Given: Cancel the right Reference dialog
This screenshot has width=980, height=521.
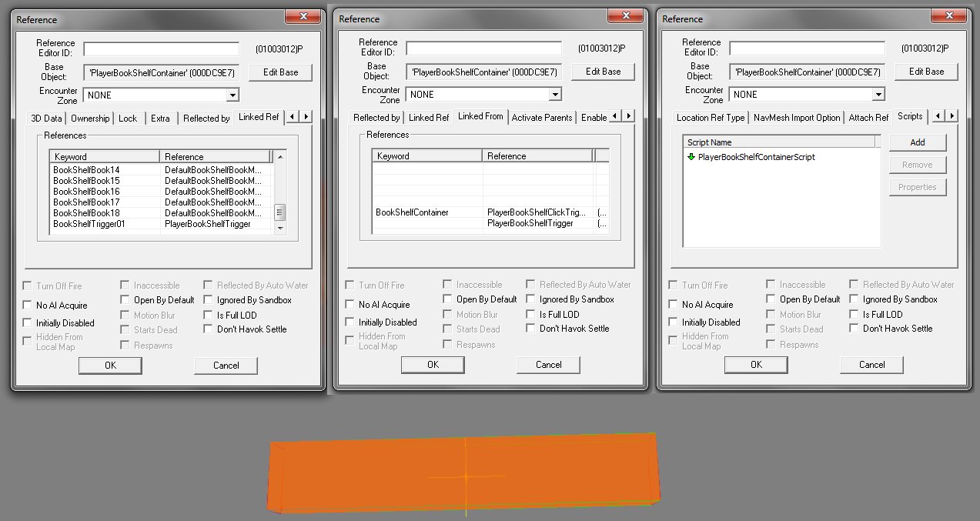Looking at the screenshot, I should click(871, 365).
